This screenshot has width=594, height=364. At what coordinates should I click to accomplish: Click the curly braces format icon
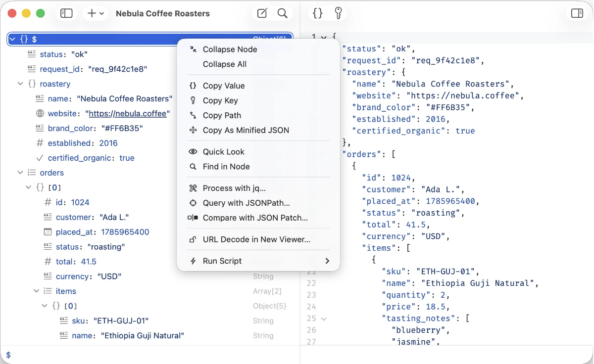pyautogui.click(x=318, y=13)
